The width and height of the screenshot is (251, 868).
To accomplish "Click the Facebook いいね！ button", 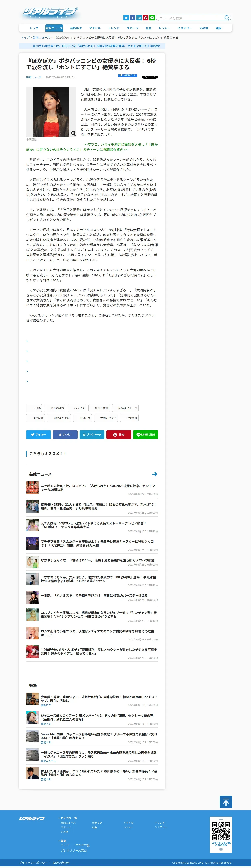I will pyautogui.click(x=65, y=435).
